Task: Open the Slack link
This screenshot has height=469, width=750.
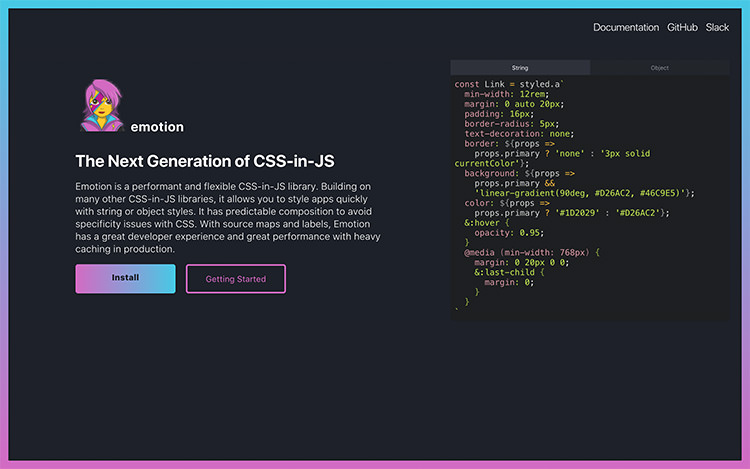Action: 717,27
